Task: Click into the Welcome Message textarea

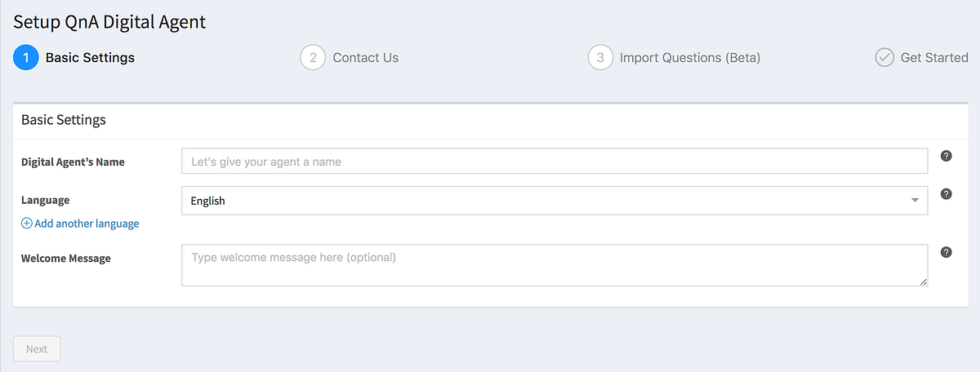Action: tap(554, 265)
